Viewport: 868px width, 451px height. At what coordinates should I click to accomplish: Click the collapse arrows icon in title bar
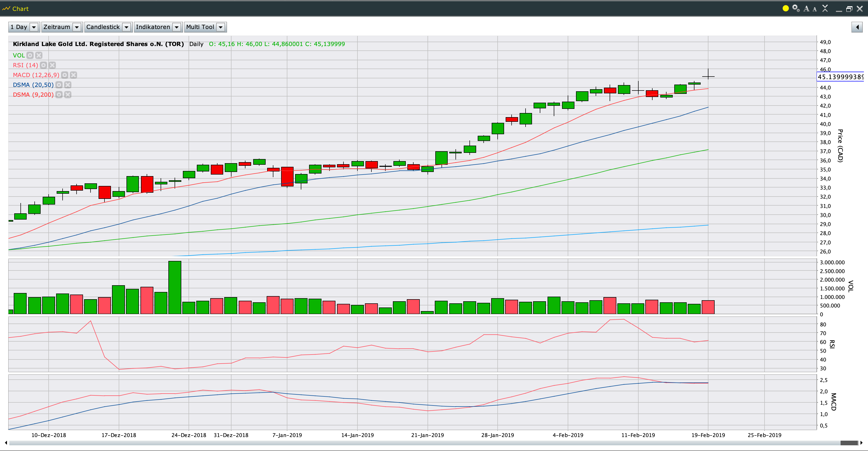pyautogui.click(x=825, y=9)
